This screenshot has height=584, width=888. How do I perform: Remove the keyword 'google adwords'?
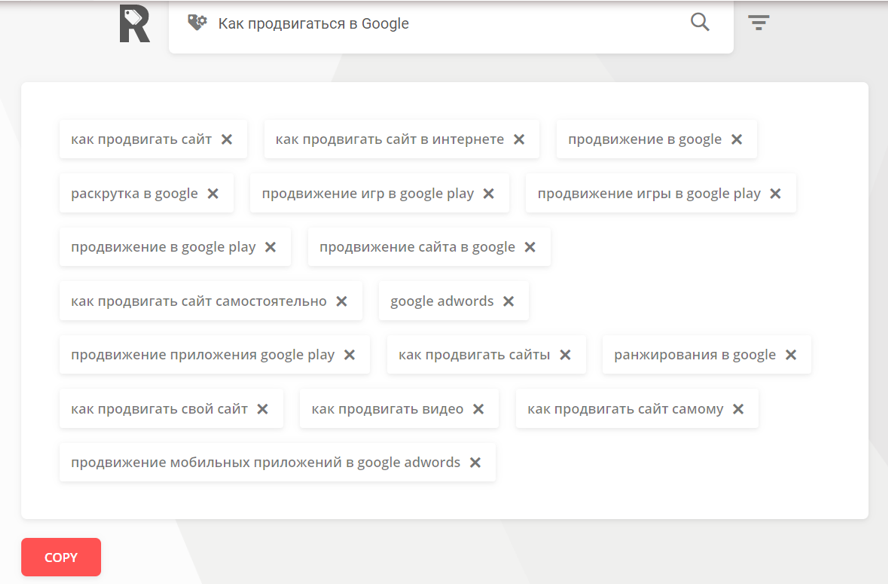510,300
